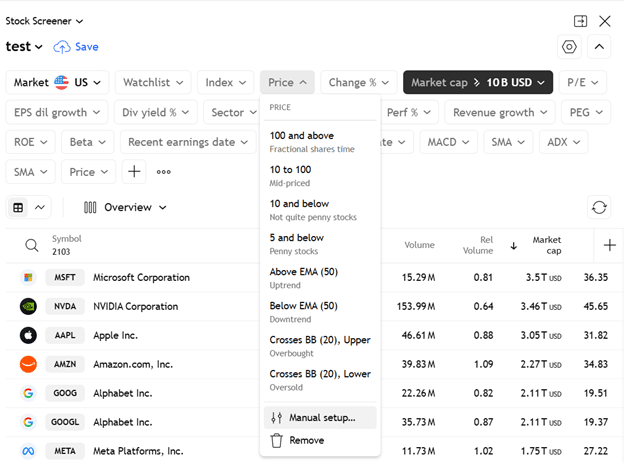Image resolution: width=624 pixels, height=463 pixels.
Task: Click the add column plus icon
Action: click(x=609, y=245)
